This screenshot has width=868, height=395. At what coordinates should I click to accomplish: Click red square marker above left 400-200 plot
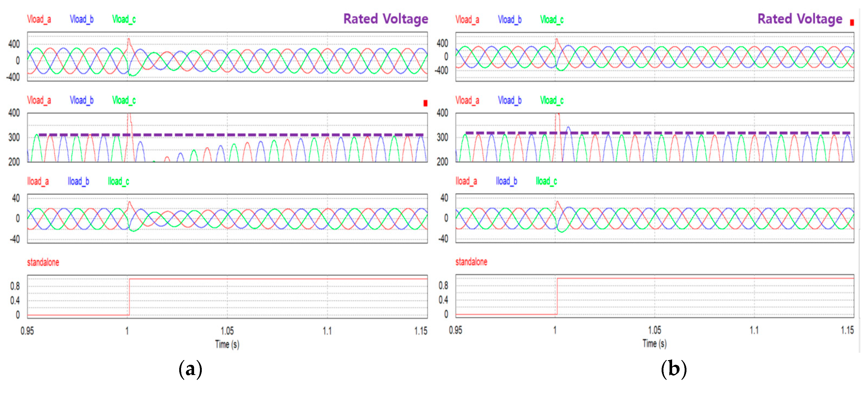tap(425, 103)
